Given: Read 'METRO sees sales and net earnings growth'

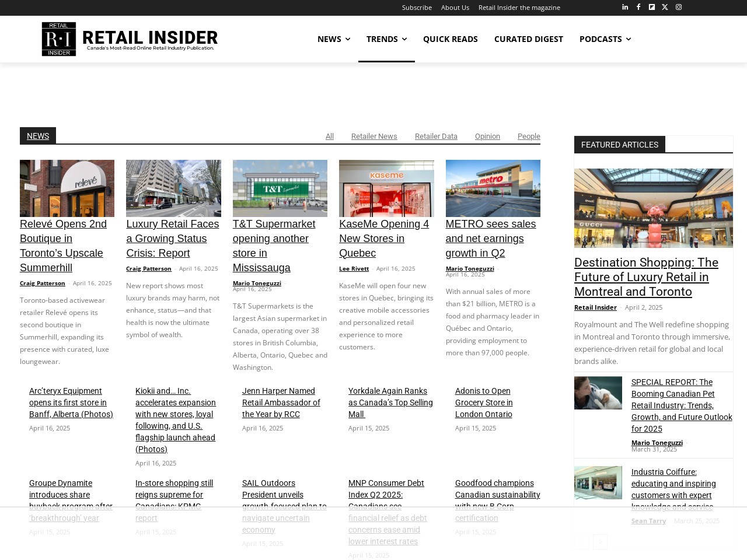Looking at the screenshot, I should tap(491, 239).
